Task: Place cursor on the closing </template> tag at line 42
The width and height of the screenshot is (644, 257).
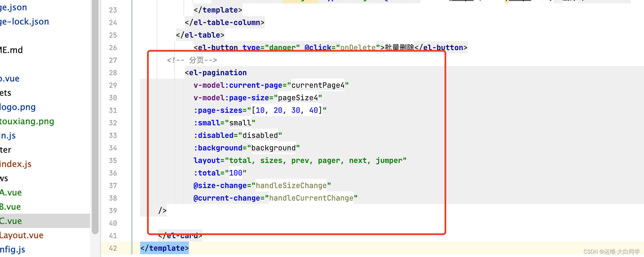Action: 164,248
